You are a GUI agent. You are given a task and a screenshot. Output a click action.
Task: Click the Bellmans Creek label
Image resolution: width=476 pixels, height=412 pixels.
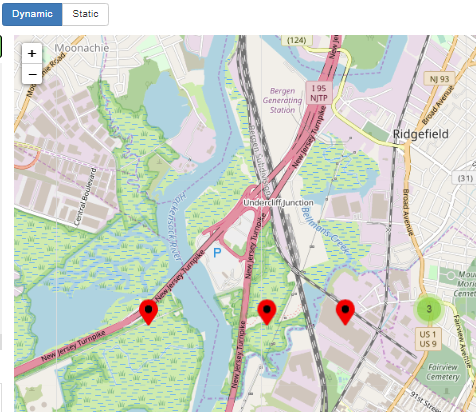pos(324,230)
